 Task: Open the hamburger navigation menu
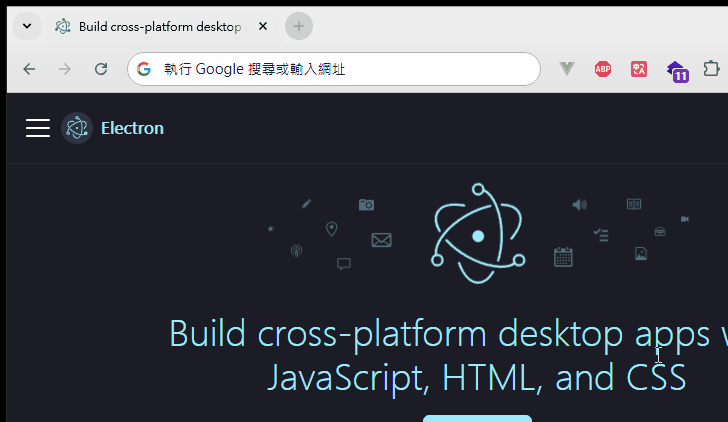tap(38, 128)
